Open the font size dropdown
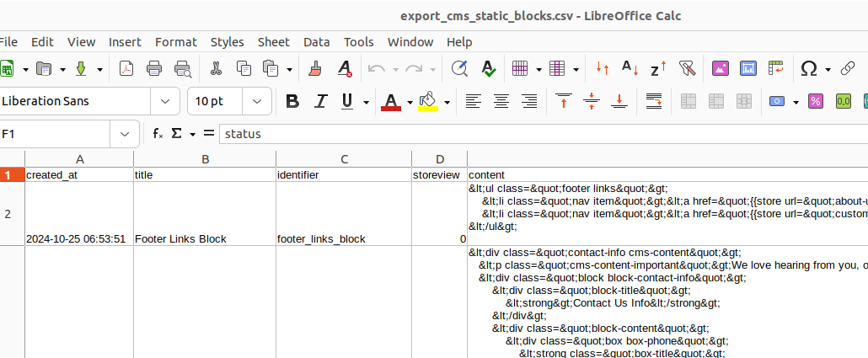The image size is (868, 358). (x=255, y=102)
